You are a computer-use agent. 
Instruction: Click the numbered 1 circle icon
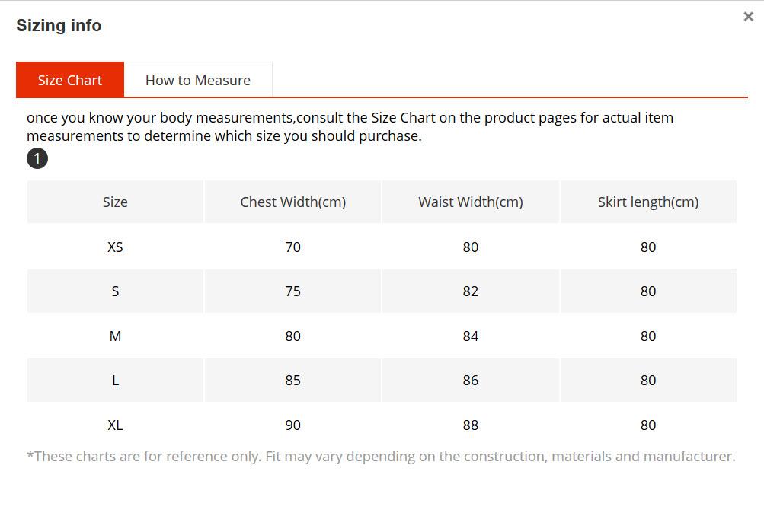[x=37, y=159]
